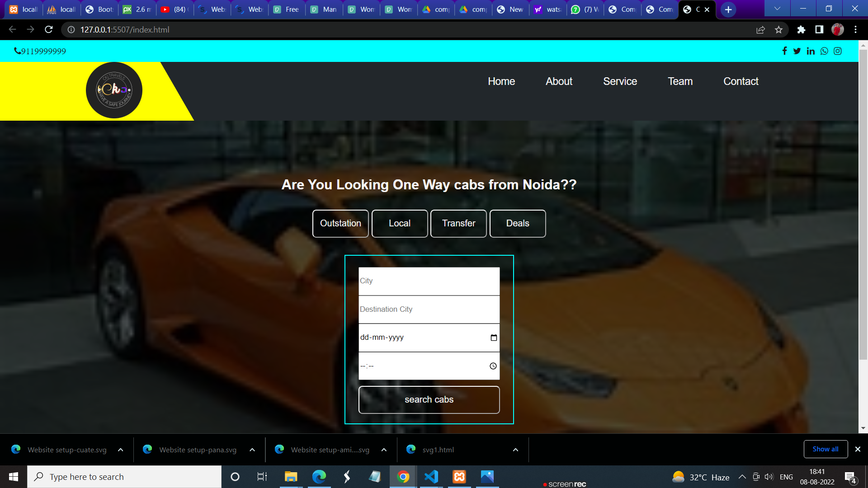This screenshot has height=488, width=868.
Task: Open volume control speaker icon
Action: [x=769, y=477]
